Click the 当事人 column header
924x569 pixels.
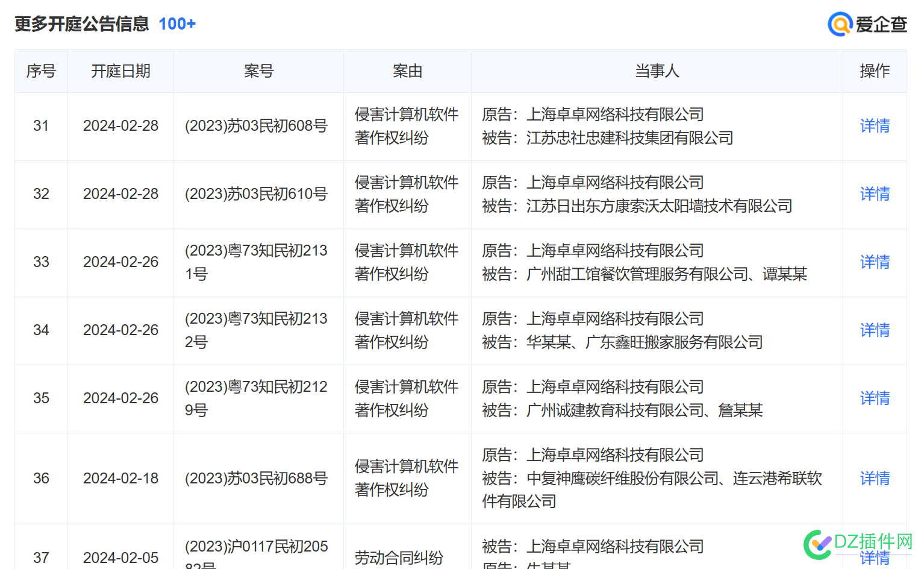pos(657,71)
